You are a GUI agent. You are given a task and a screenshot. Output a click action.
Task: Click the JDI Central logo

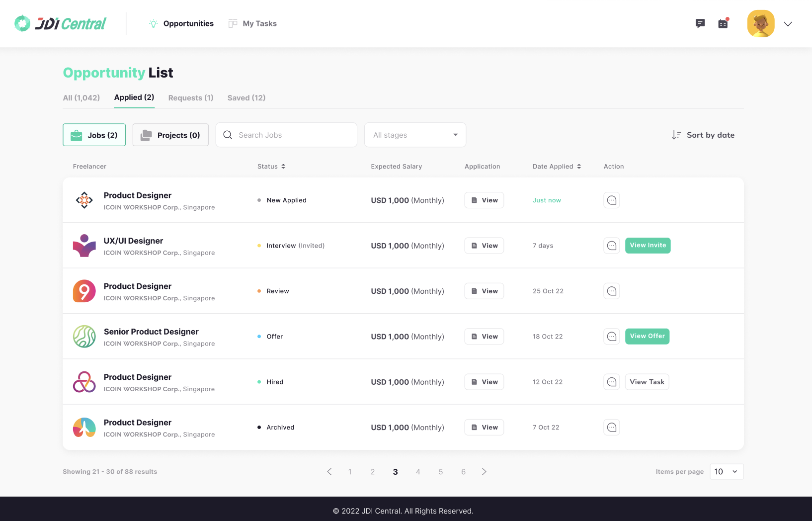pyautogui.click(x=60, y=23)
